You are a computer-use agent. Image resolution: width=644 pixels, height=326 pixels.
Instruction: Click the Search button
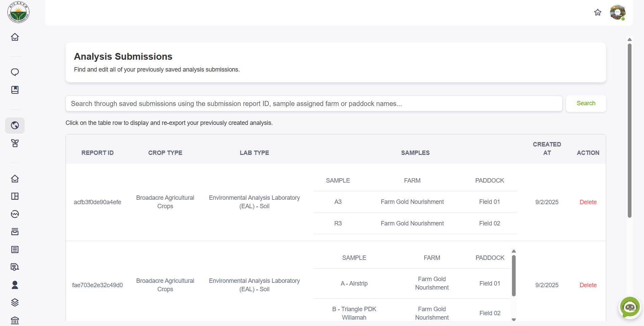point(586,103)
